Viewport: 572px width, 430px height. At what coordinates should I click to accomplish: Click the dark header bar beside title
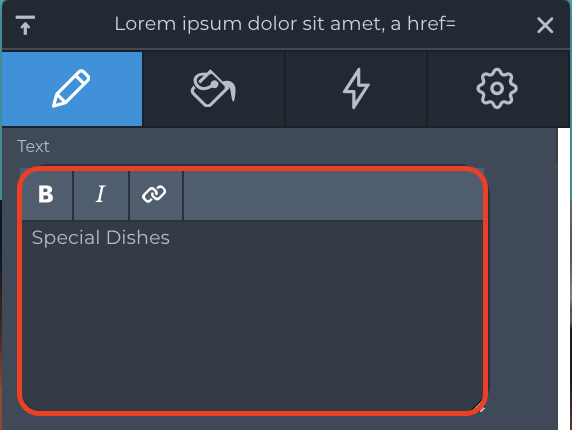pos(496,25)
